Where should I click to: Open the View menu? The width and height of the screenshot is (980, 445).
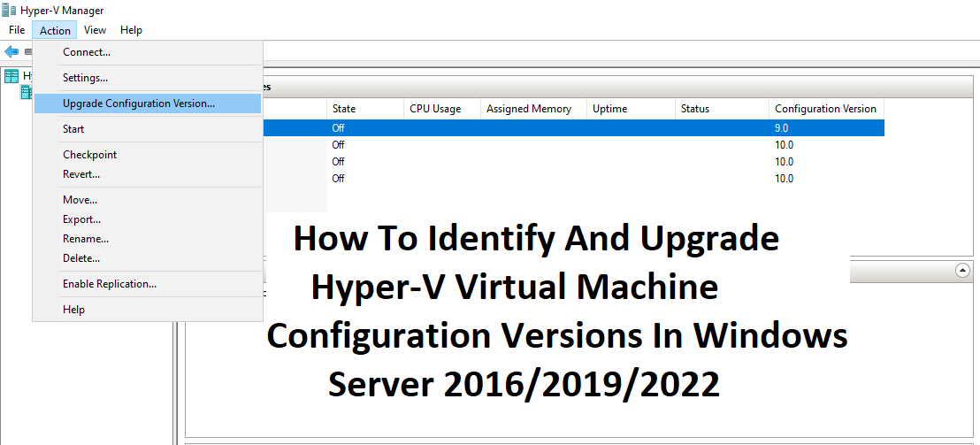[x=95, y=30]
